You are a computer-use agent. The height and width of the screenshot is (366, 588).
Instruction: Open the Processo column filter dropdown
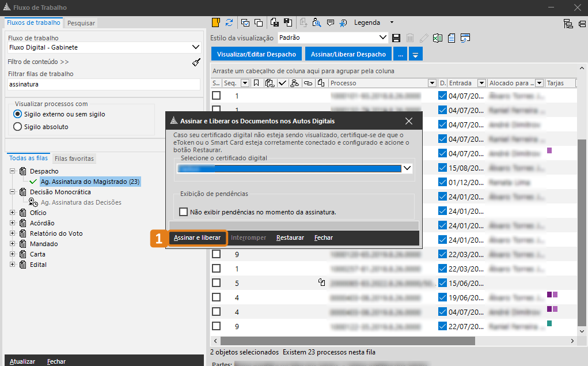pos(432,83)
